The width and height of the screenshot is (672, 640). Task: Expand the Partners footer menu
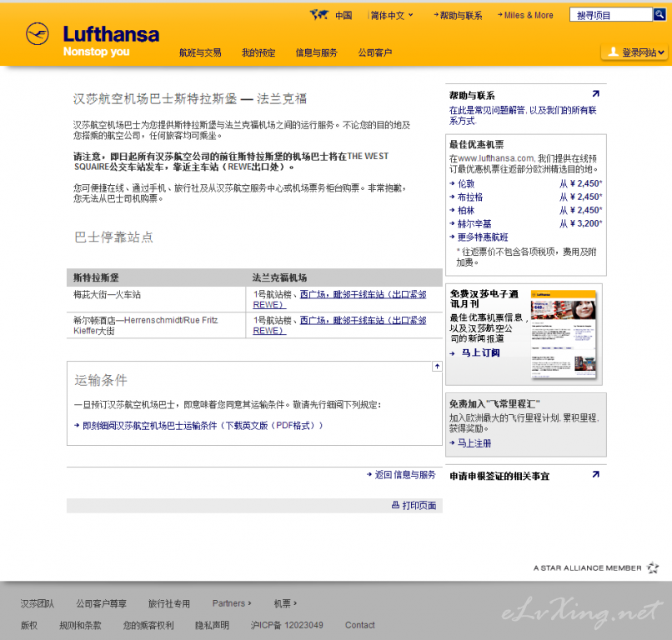232,603
